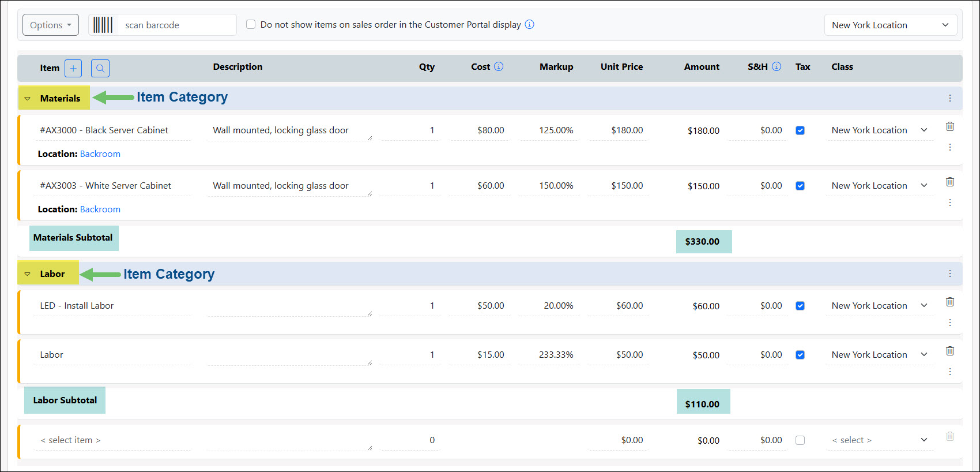Edit the $15.00 cost of Labor row
This screenshot has height=472, width=980.
[480, 355]
